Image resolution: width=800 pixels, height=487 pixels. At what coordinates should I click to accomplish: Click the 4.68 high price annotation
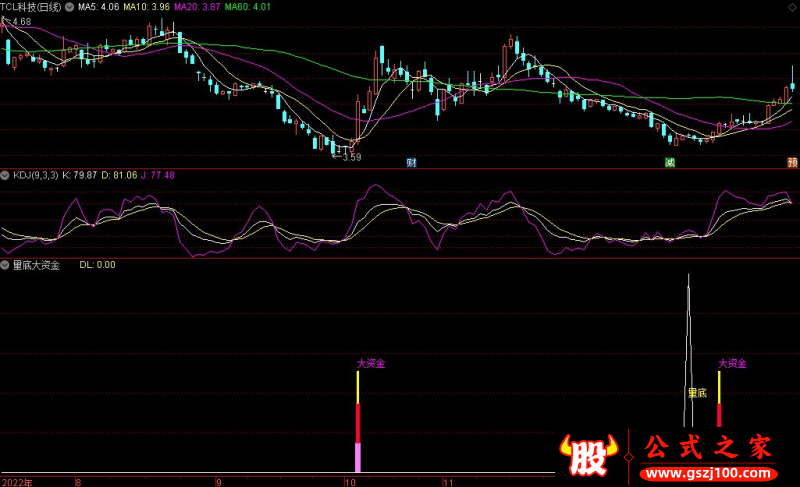[x=20, y=21]
